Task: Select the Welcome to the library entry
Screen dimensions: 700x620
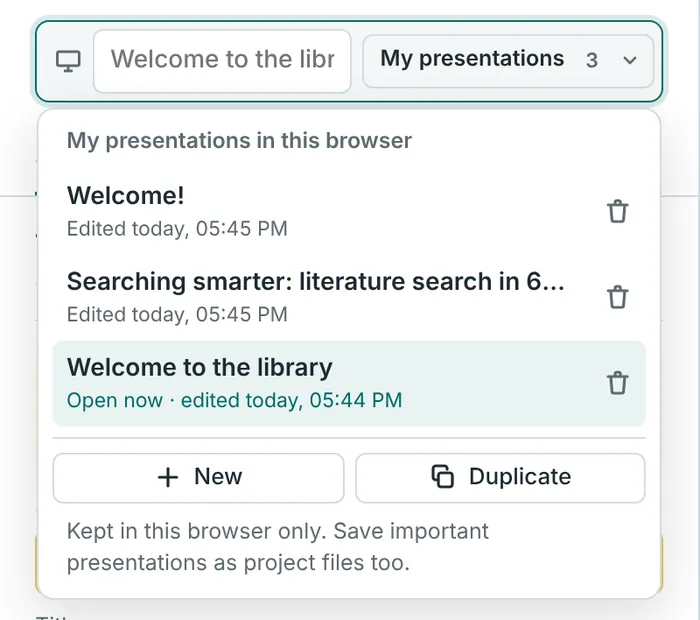Action: point(321,383)
